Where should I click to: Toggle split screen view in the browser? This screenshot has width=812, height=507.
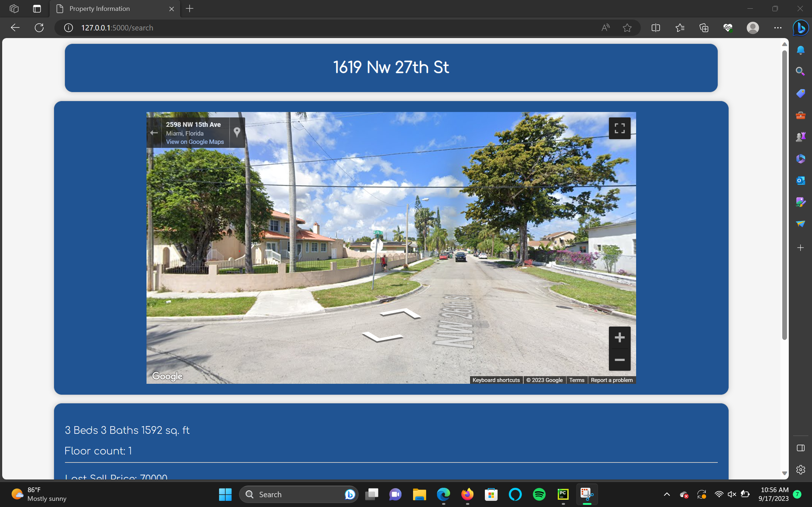point(656,28)
